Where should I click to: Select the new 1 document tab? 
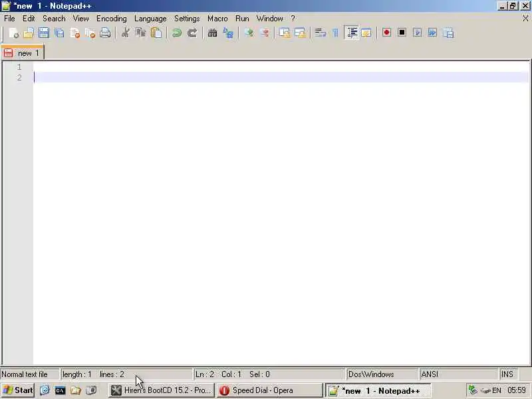[23, 53]
